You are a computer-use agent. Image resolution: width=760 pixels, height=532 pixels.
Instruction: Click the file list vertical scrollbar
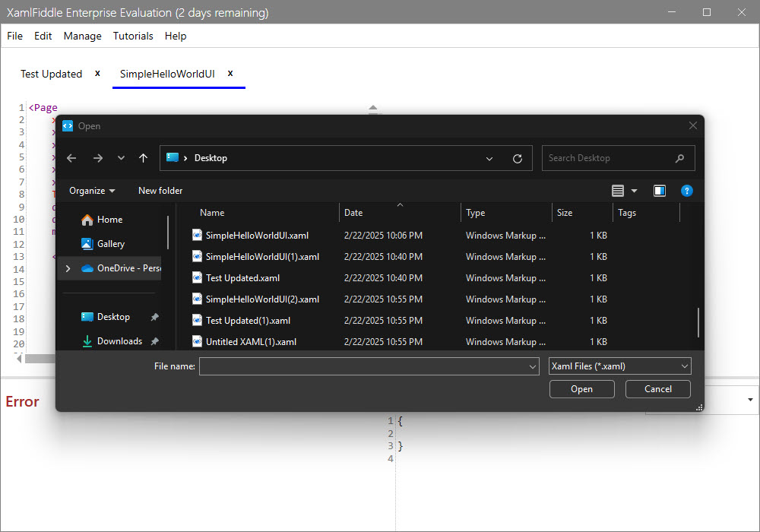[698, 322]
